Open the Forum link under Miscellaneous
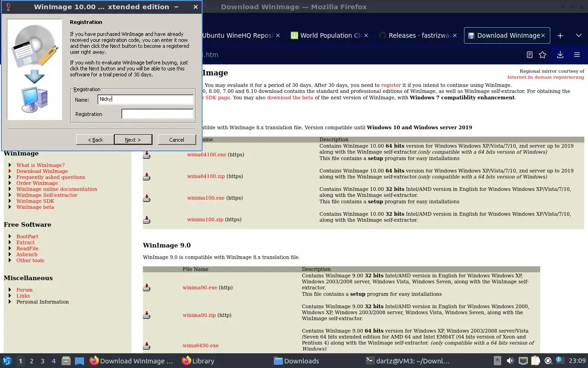 pyautogui.click(x=24, y=290)
